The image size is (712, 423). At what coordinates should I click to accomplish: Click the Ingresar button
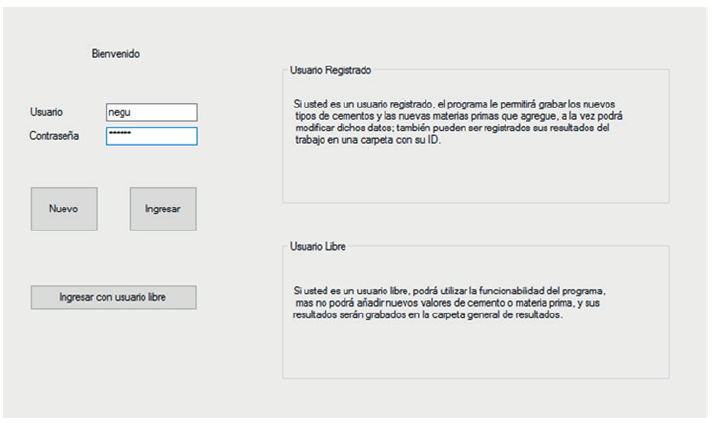[x=163, y=209]
